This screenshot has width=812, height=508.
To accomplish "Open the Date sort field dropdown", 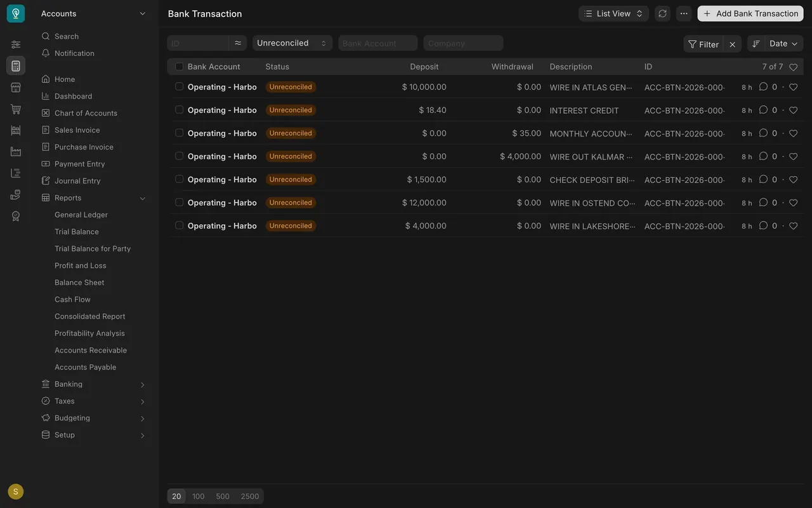I will [783, 44].
